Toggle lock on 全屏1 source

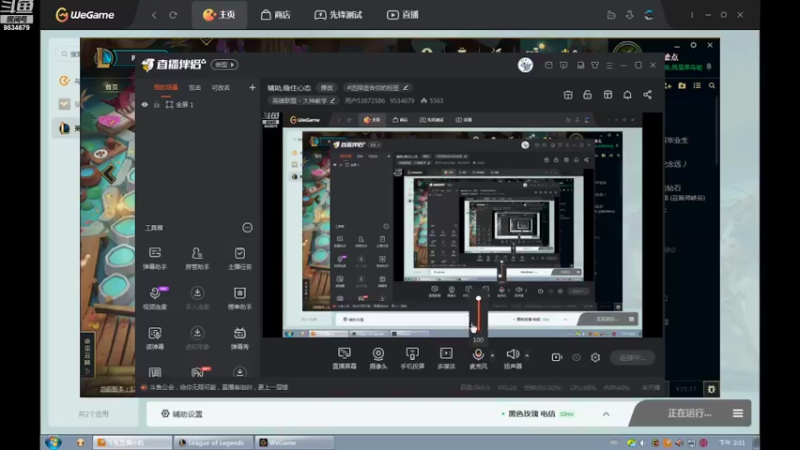coord(157,105)
